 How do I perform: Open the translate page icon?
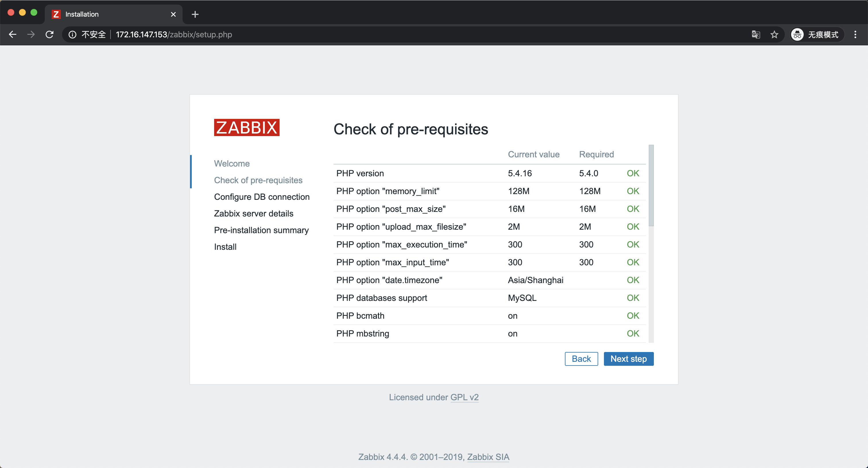[x=756, y=34]
